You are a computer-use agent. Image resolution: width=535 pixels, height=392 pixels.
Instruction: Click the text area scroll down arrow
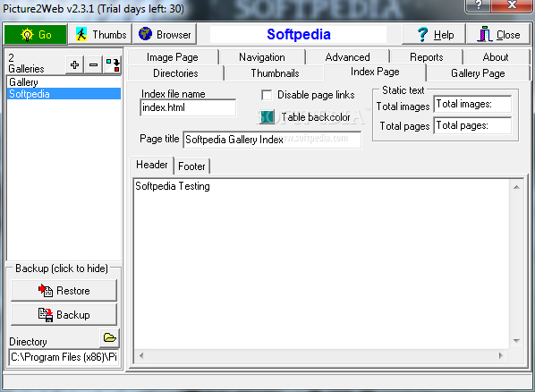pos(516,340)
